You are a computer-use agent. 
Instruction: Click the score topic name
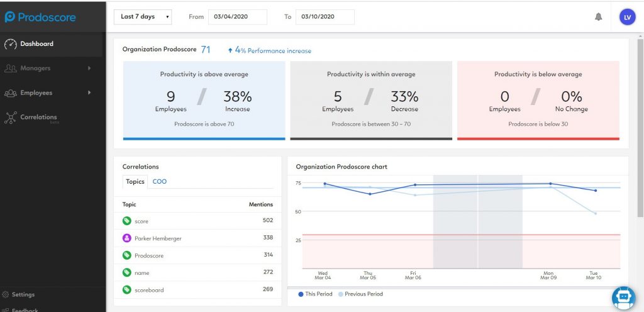click(142, 221)
